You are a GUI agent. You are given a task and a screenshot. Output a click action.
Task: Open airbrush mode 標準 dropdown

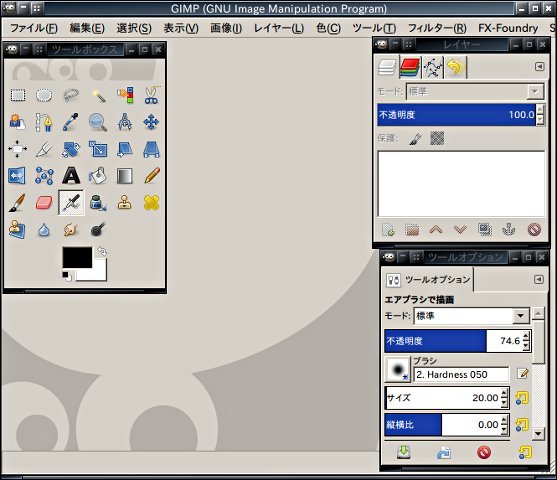472,316
